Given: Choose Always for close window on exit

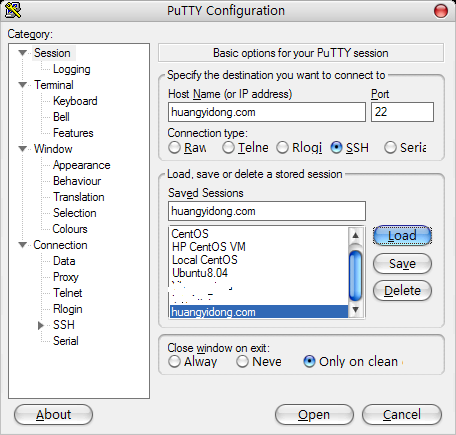Looking at the screenshot, I should (174, 361).
